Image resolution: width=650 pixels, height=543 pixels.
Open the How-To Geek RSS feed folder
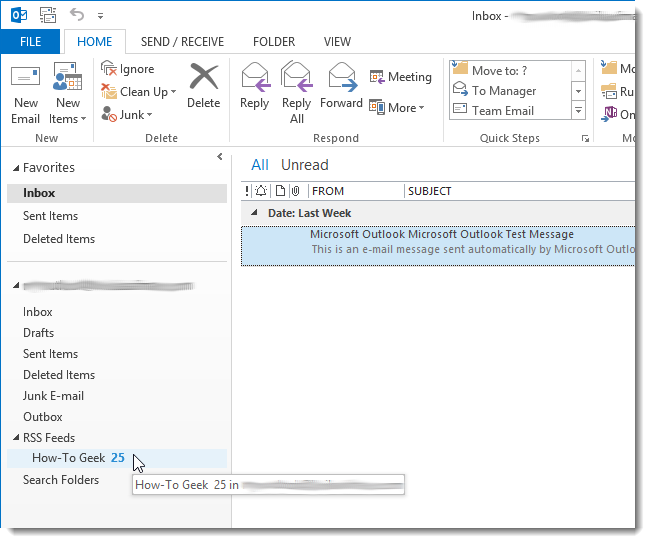(117, 458)
